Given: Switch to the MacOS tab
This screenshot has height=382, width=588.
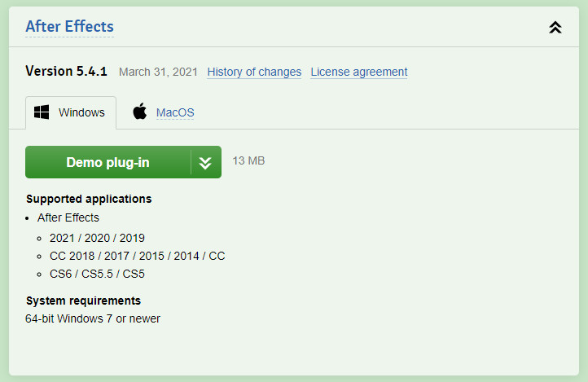Looking at the screenshot, I should click(175, 112).
